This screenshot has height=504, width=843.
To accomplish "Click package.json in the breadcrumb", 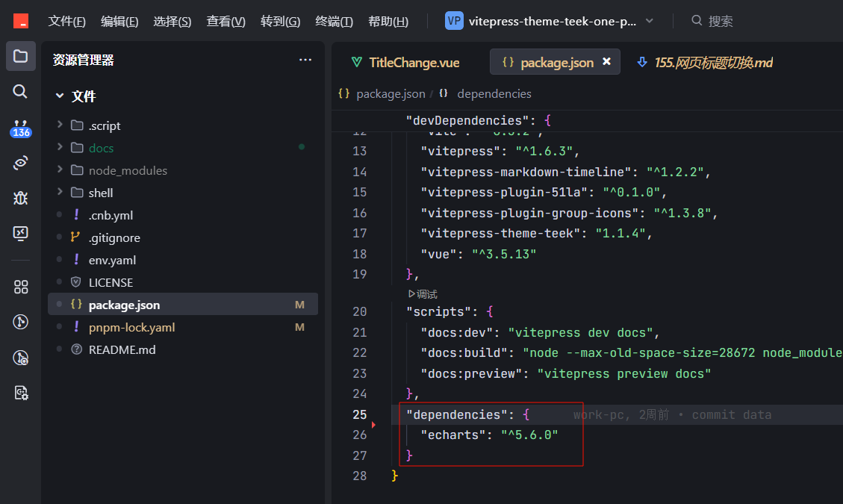I will pyautogui.click(x=391, y=93).
